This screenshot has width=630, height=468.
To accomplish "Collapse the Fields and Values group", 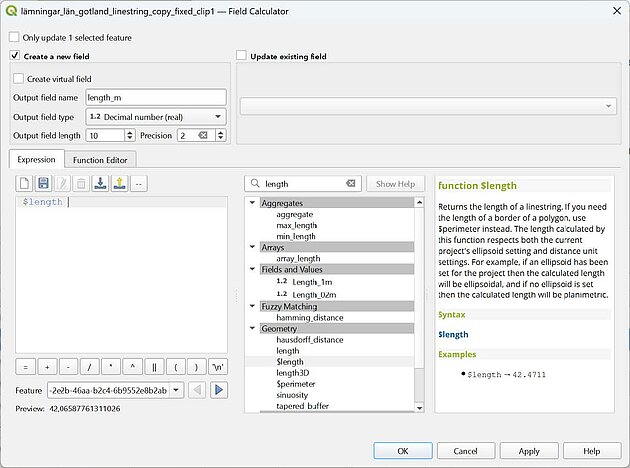I will (252, 269).
